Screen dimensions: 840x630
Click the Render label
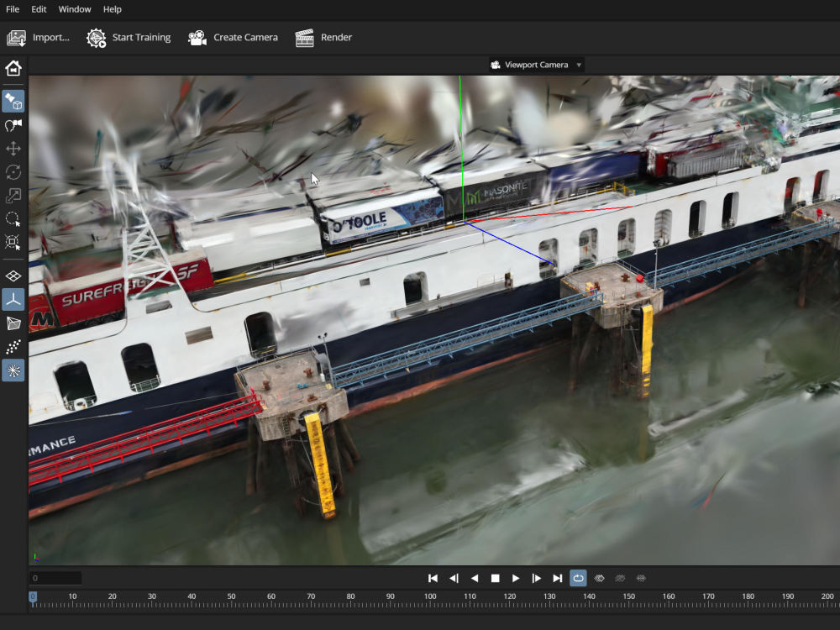point(337,38)
